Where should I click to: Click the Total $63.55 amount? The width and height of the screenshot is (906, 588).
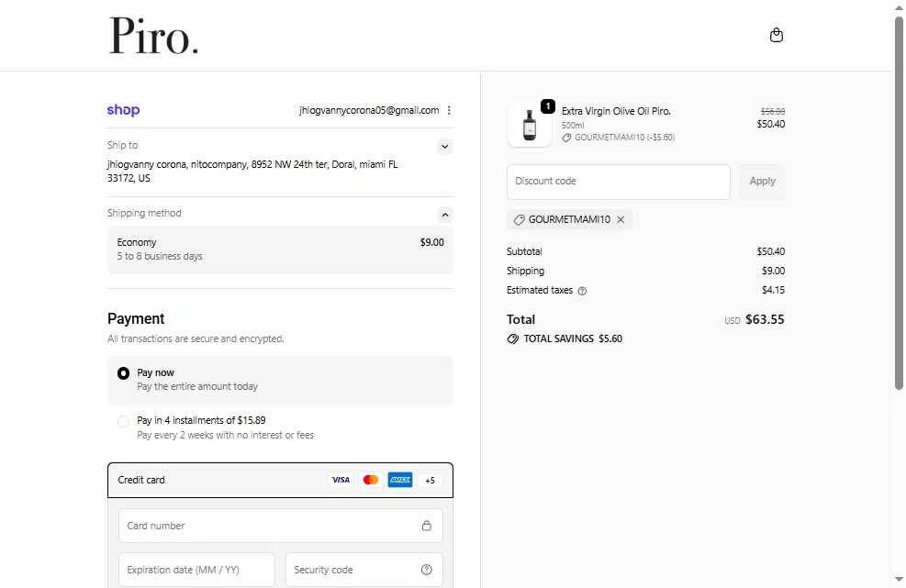pyautogui.click(x=765, y=319)
